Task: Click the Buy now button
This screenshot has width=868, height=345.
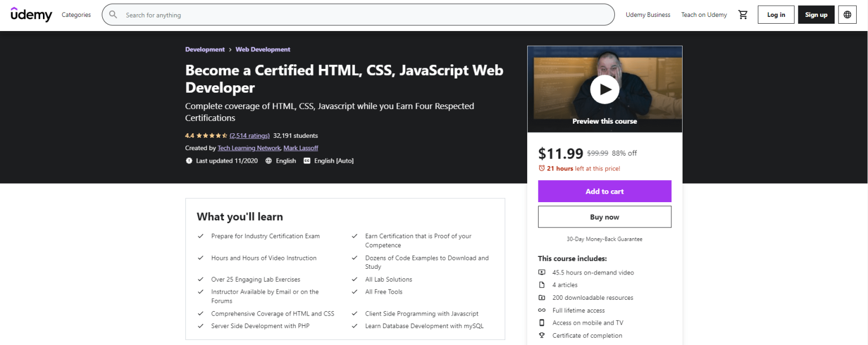Action: tap(604, 216)
